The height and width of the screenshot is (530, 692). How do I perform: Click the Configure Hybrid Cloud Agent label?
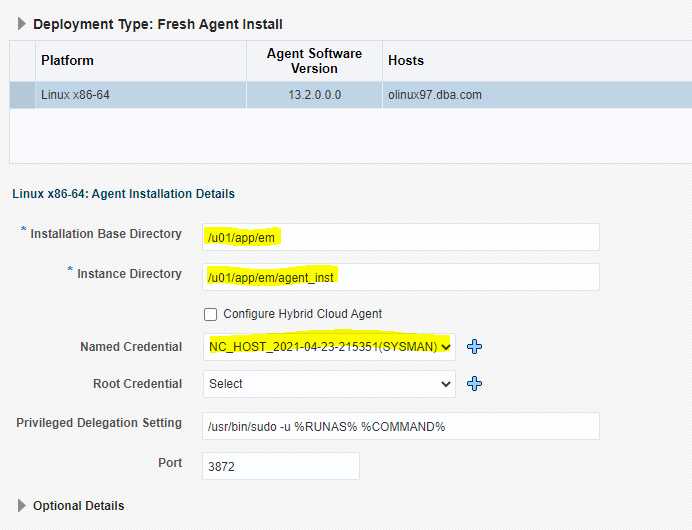tap(302, 314)
